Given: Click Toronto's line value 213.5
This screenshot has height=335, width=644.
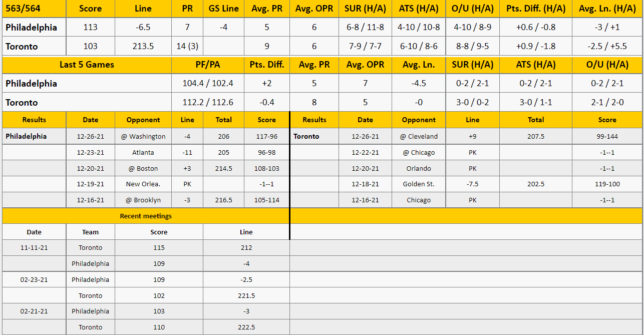Looking at the screenshot, I should click(143, 47).
